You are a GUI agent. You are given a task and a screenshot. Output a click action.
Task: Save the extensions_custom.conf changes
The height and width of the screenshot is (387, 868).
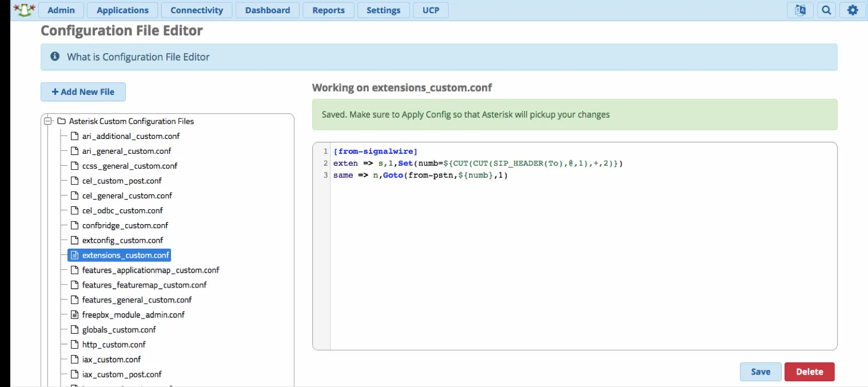click(x=761, y=372)
